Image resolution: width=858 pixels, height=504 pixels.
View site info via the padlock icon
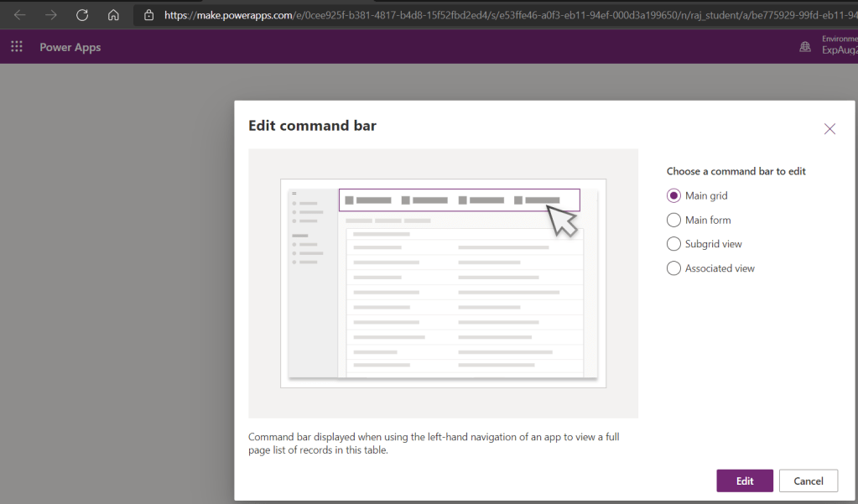tap(149, 15)
